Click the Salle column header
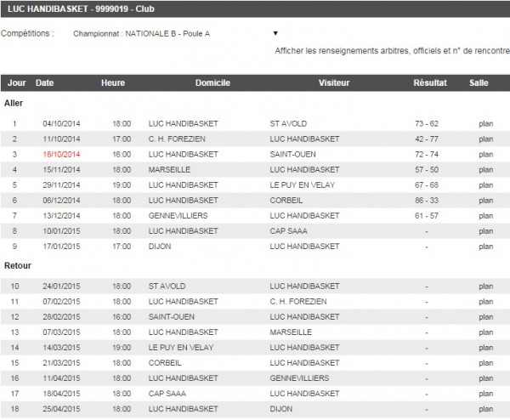This screenshot has height=420, width=510. click(x=479, y=82)
